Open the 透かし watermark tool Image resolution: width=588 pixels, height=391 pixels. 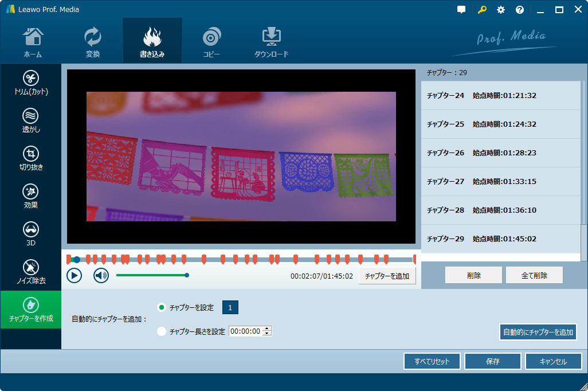(x=31, y=120)
